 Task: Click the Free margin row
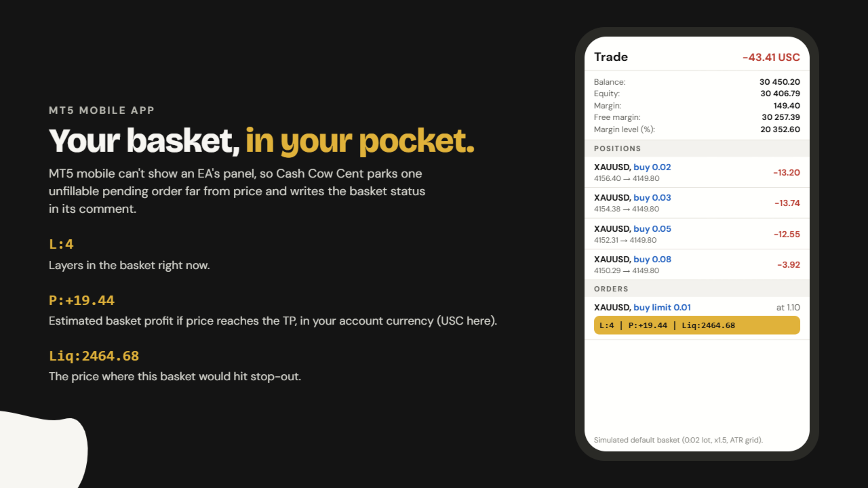pyautogui.click(x=697, y=117)
